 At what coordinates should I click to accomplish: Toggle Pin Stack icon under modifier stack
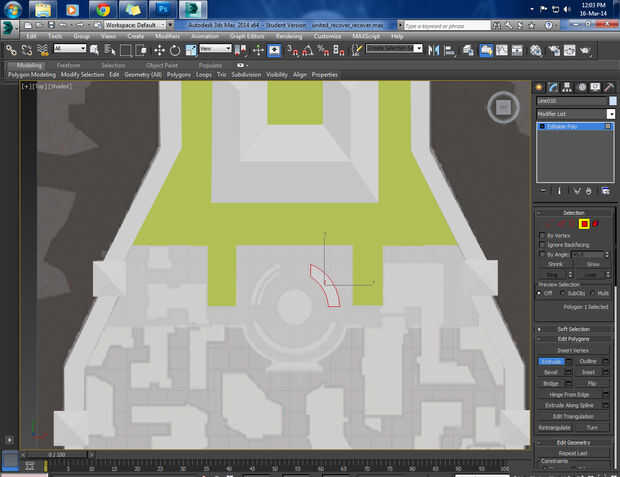(544, 191)
